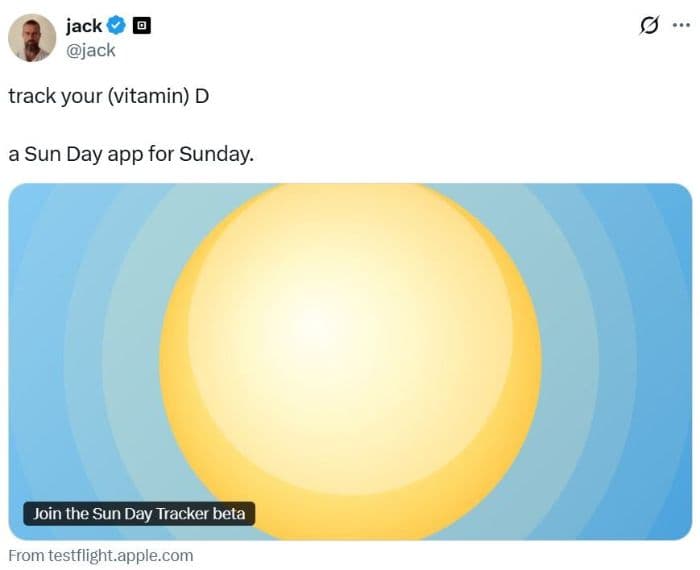Open Grok actions slashed-circle icon
This screenshot has height=570, width=700.
(649, 26)
